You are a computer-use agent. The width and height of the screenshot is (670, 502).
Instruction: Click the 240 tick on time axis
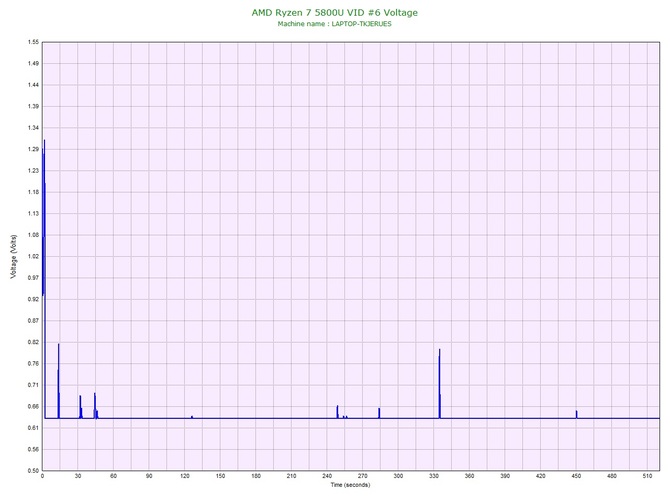point(327,476)
